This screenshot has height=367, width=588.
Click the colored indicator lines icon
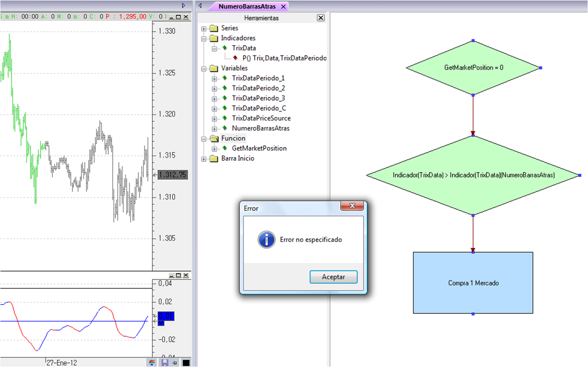coord(152,363)
